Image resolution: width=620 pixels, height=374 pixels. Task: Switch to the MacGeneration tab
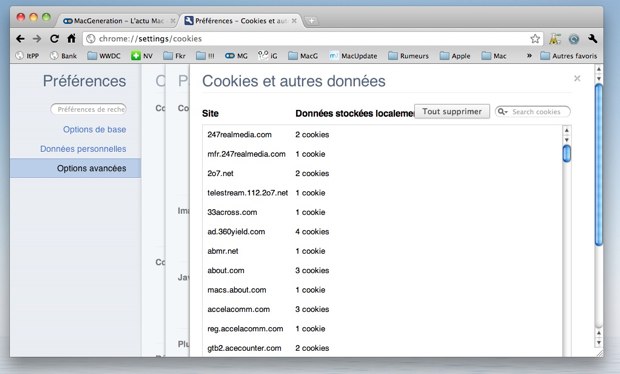click(x=118, y=21)
